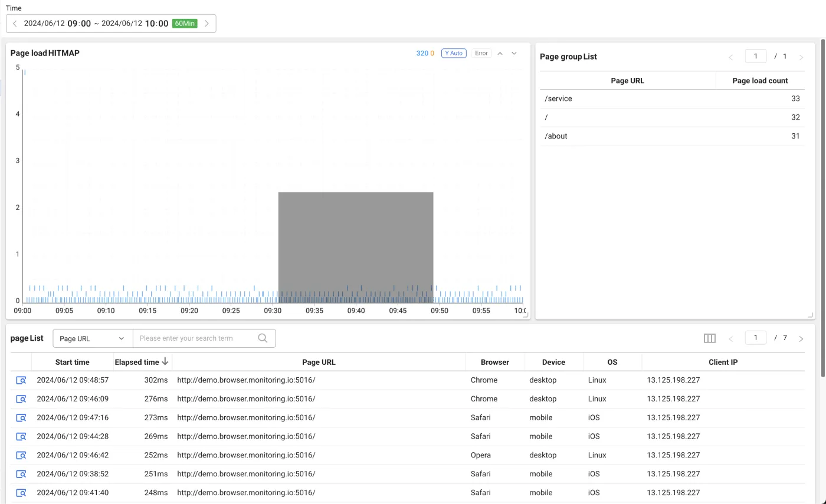Image resolution: width=826 pixels, height=504 pixels.
Task: Click the gray selected area in hitmap
Action: click(356, 247)
